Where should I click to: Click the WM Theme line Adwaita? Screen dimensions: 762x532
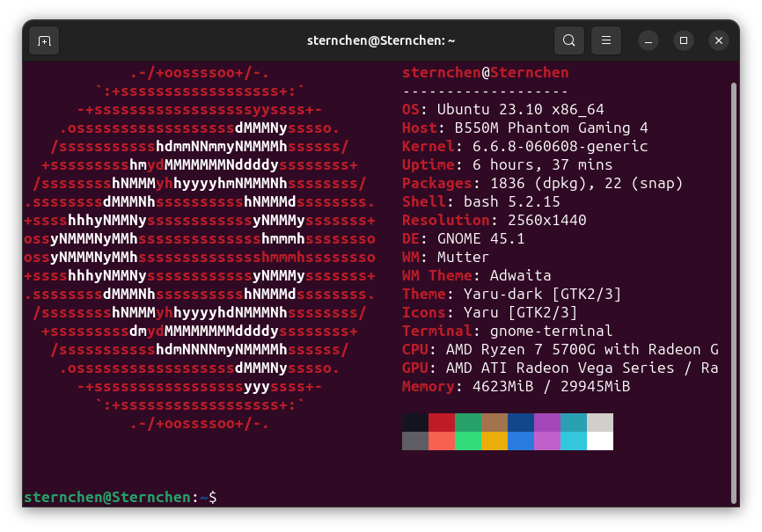pyautogui.click(x=477, y=275)
